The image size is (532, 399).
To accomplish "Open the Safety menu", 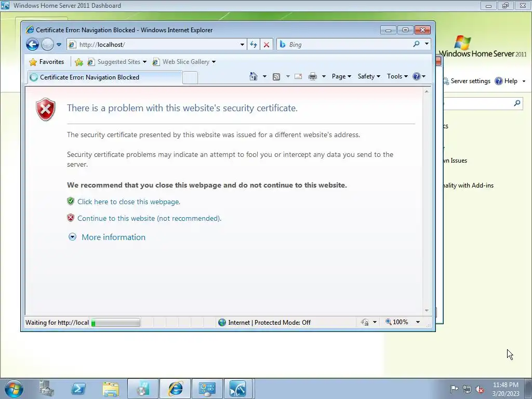I will coord(369,76).
